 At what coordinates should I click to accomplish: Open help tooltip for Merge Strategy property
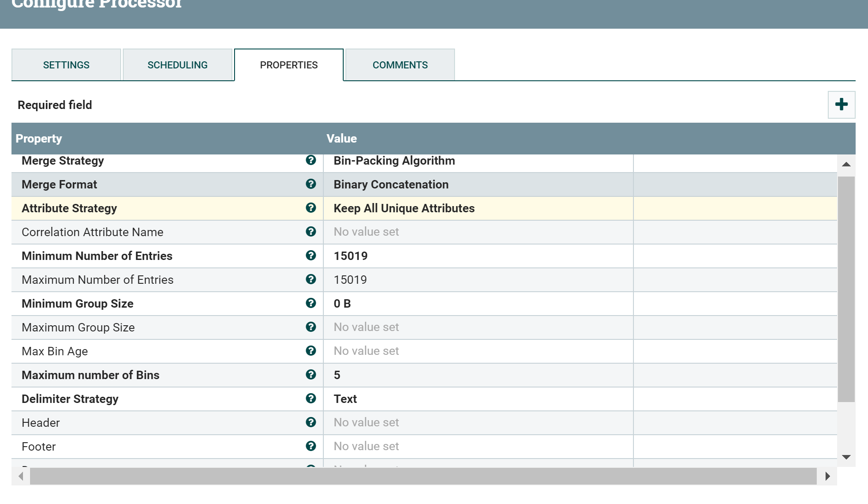click(311, 161)
